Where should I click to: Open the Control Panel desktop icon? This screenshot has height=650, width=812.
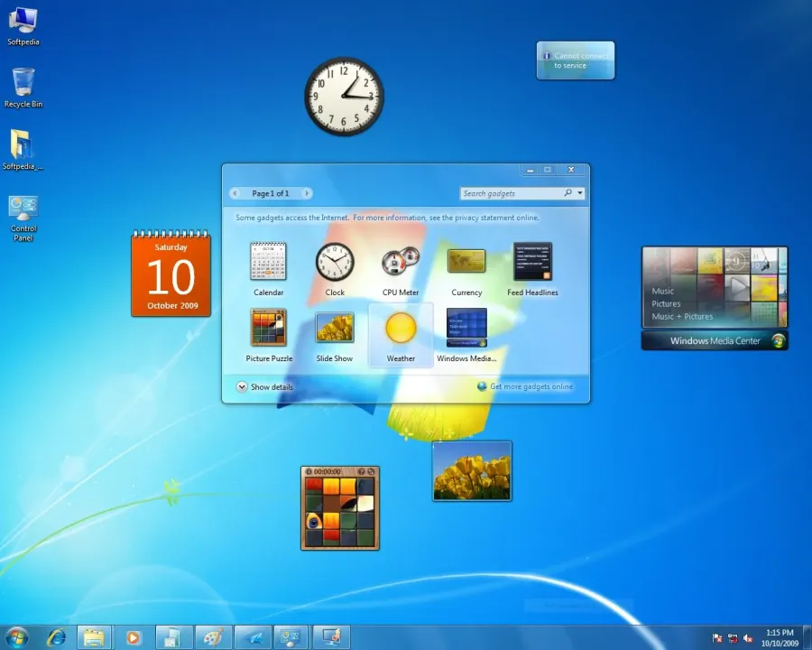tap(23, 218)
